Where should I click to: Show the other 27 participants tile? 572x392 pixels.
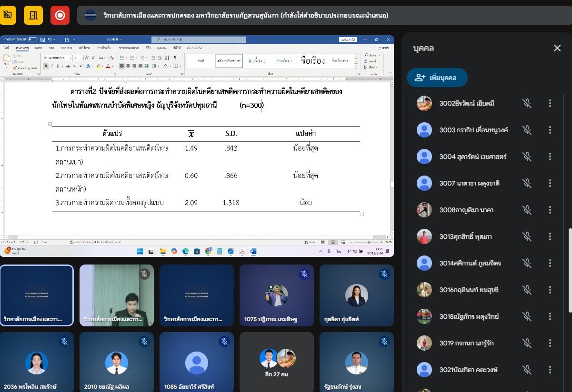(277, 362)
